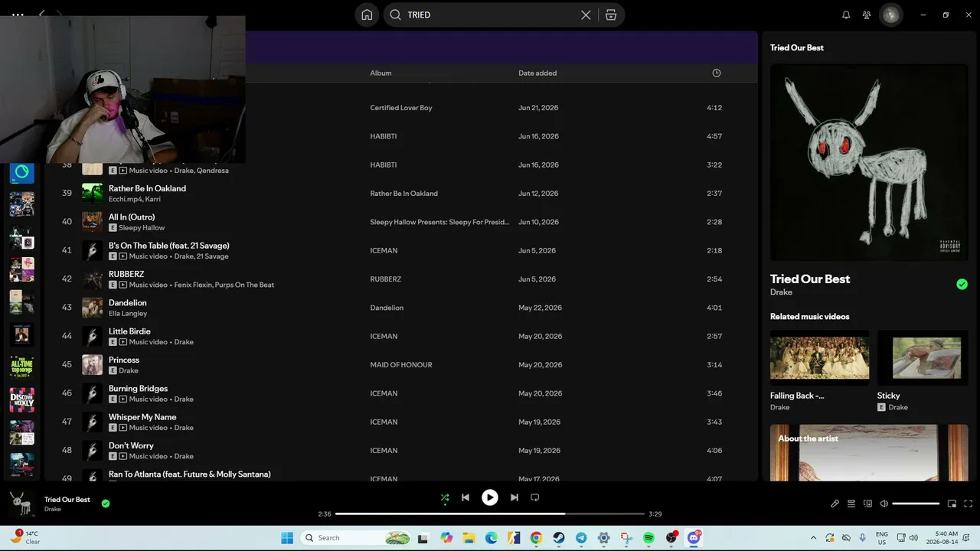
Task: Open Drake artist link under Now Playing title
Action: click(781, 292)
